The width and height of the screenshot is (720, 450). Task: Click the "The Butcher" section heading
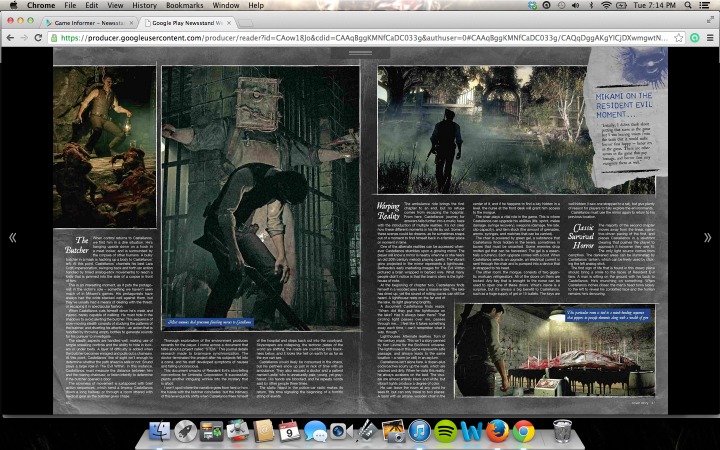77,245
